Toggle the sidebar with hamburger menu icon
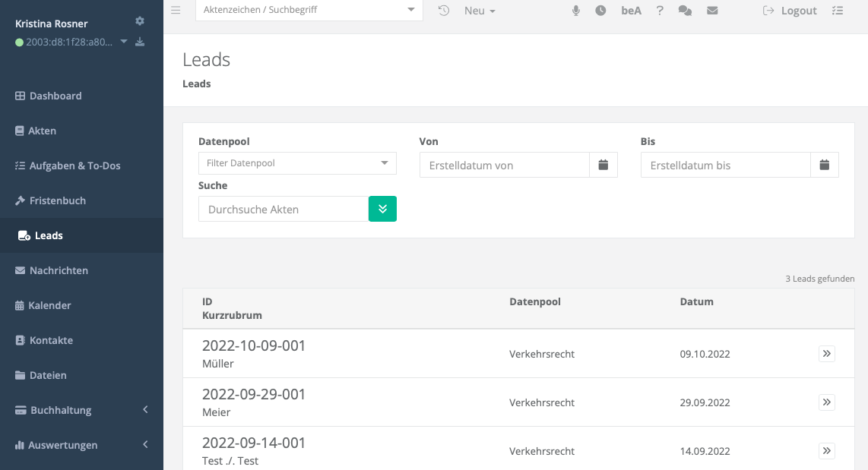This screenshot has height=470, width=868. 176,11
